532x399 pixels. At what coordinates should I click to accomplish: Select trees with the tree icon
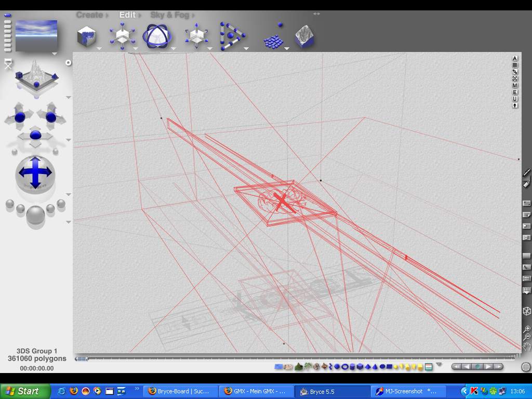pos(308,366)
